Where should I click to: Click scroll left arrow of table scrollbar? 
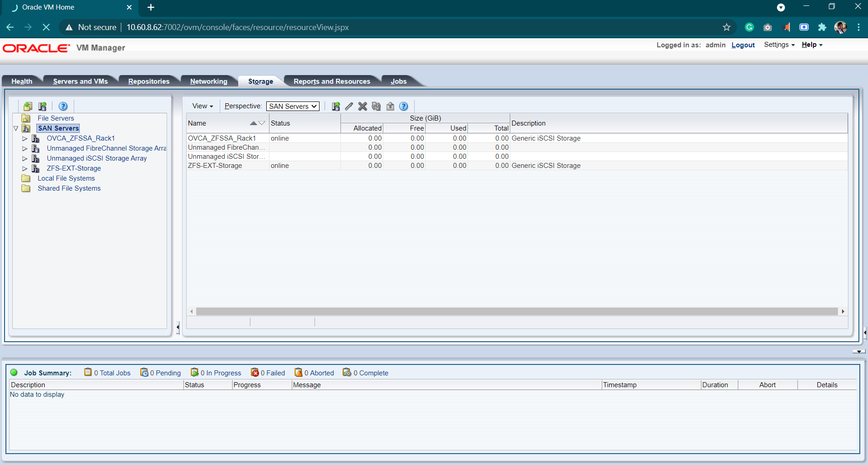192,311
